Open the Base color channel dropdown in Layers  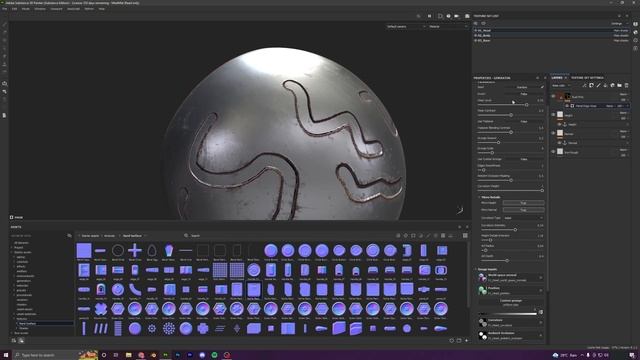pyautogui.click(x=562, y=86)
